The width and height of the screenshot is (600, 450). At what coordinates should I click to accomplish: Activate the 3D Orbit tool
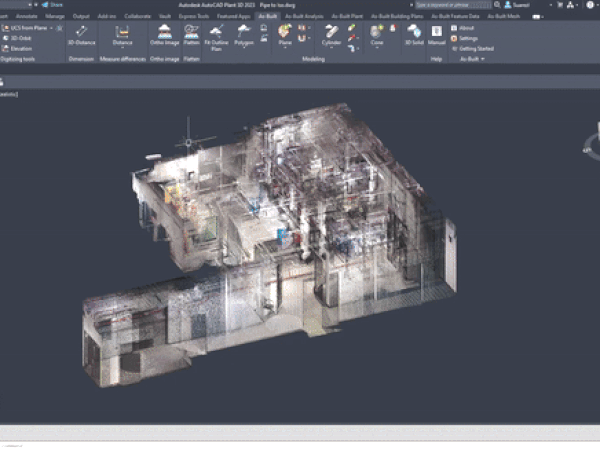point(16,38)
